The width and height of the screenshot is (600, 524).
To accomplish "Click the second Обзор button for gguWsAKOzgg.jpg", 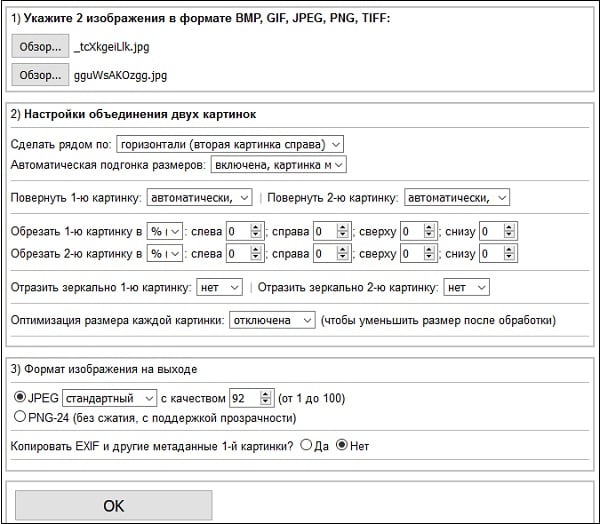I will point(41,75).
